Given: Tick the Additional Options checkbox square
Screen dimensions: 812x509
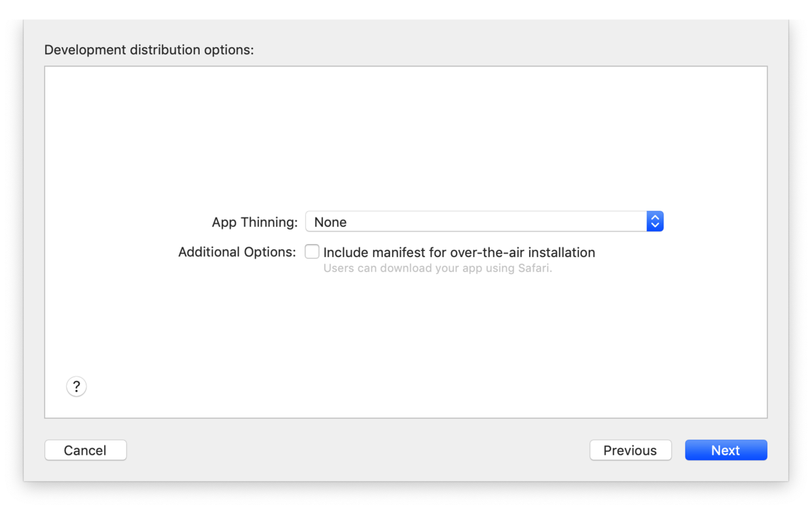Looking at the screenshot, I should [x=312, y=252].
